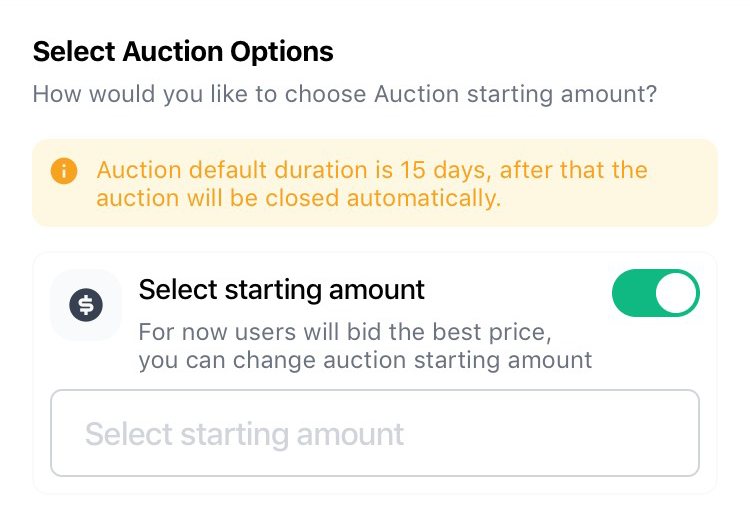The image size is (750, 511).
Task: Click the 'users will bid the best price' description
Action: pyautogui.click(x=345, y=332)
